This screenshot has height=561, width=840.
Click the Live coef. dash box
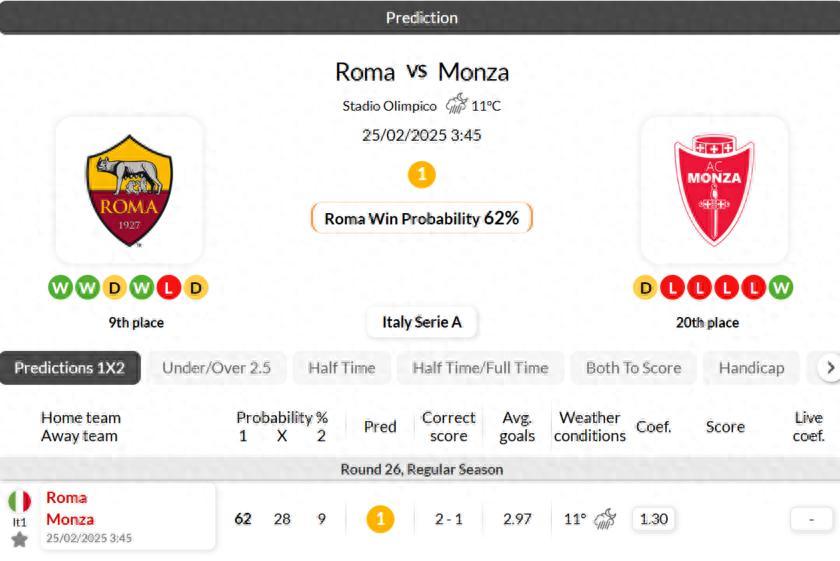(811, 519)
